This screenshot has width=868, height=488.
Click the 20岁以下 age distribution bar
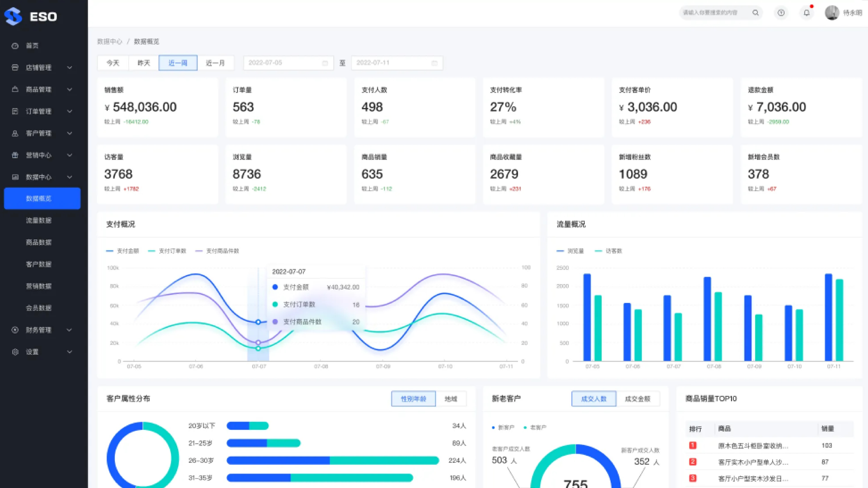click(248, 426)
